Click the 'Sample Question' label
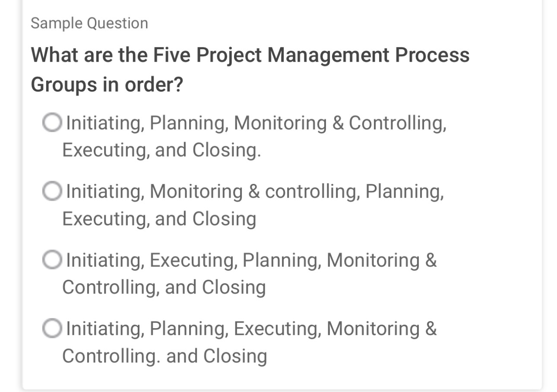The image size is (557, 392). 89,23
